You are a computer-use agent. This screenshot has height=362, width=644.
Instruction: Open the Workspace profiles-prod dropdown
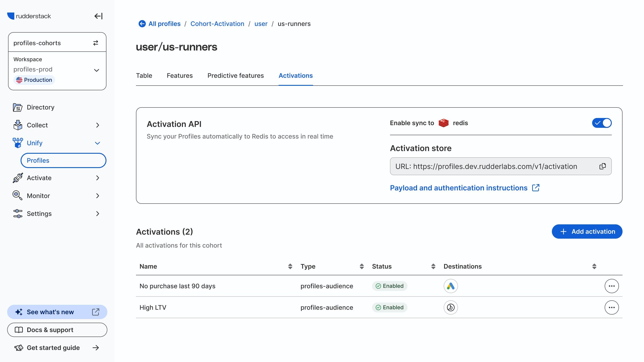pyautogui.click(x=97, y=70)
